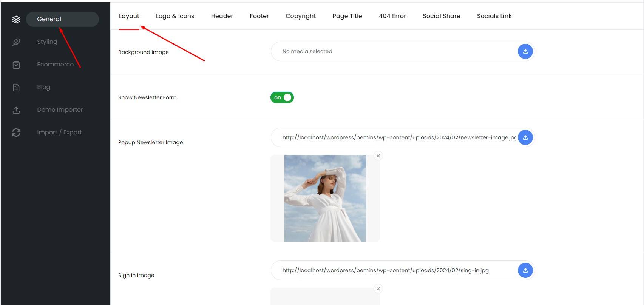The image size is (644, 305).
Task: Select the 404 Error tab
Action: click(392, 16)
